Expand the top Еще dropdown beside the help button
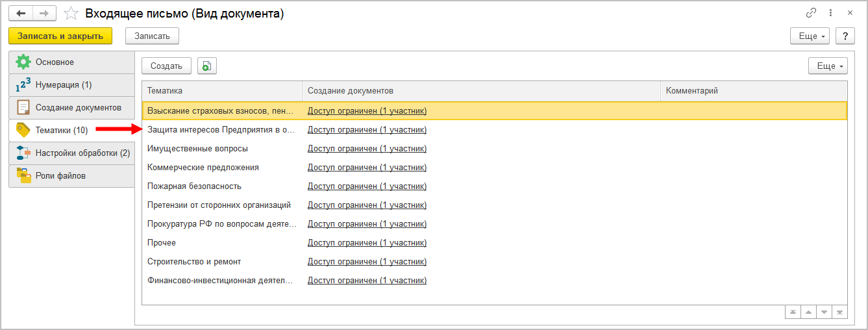This screenshot has width=868, height=330. click(810, 36)
